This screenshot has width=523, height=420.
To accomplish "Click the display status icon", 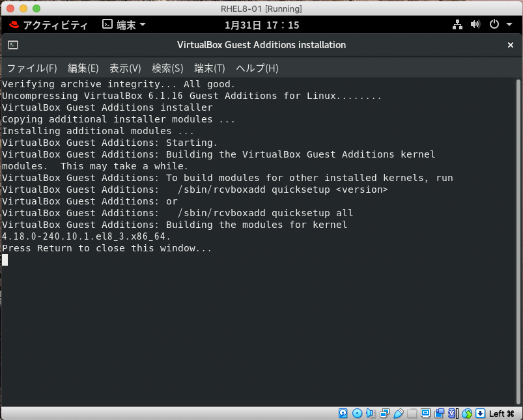I will pyautogui.click(x=426, y=413).
